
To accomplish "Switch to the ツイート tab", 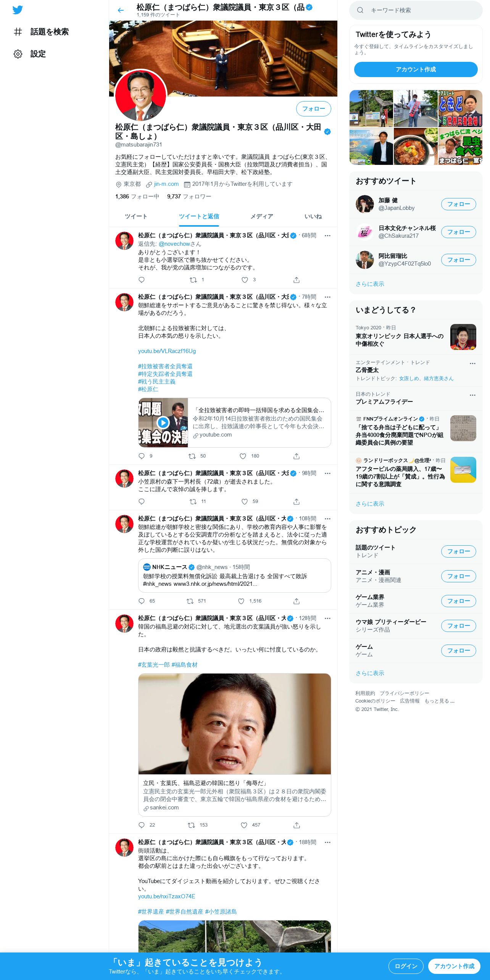I will tap(136, 216).
